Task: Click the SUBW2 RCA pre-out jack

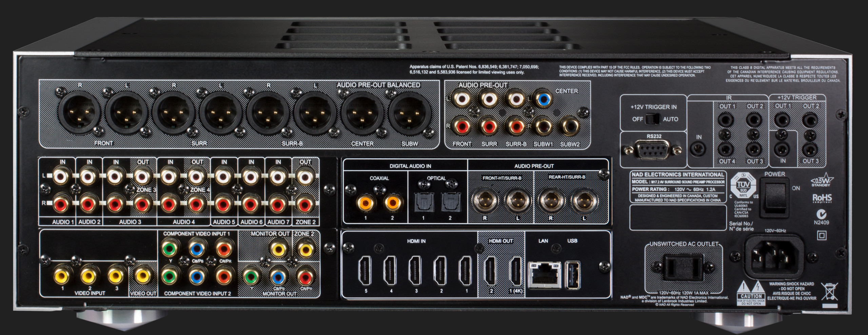Action: coord(570,126)
